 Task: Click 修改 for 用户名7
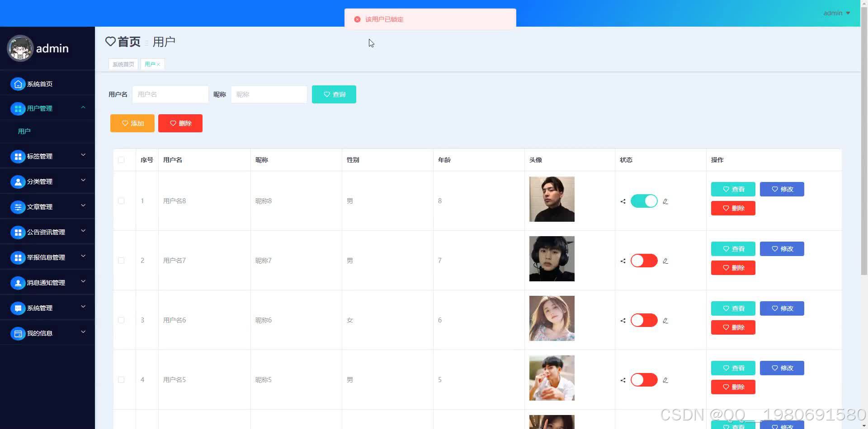coord(782,249)
